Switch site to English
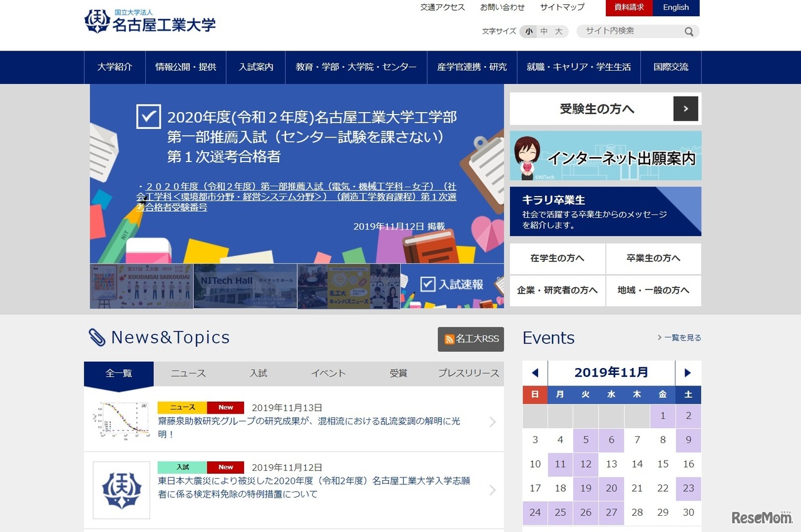The image size is (801, 532). click(x=676, y=8)
